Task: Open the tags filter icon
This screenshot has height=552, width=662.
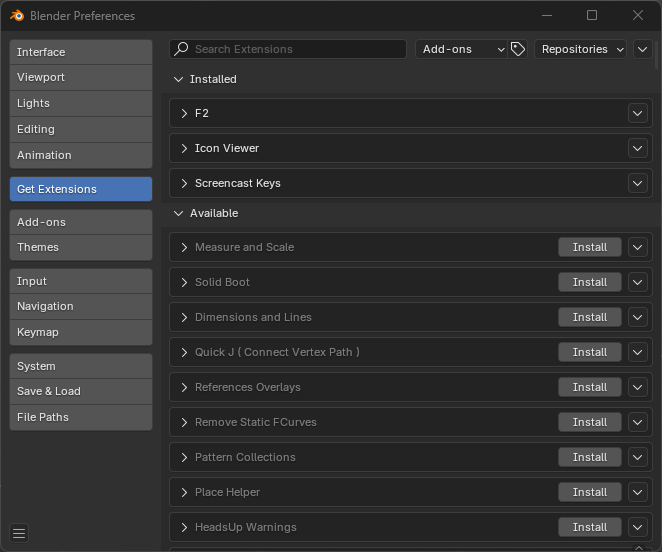Action: pyautogui.click(x=518, y=49)
